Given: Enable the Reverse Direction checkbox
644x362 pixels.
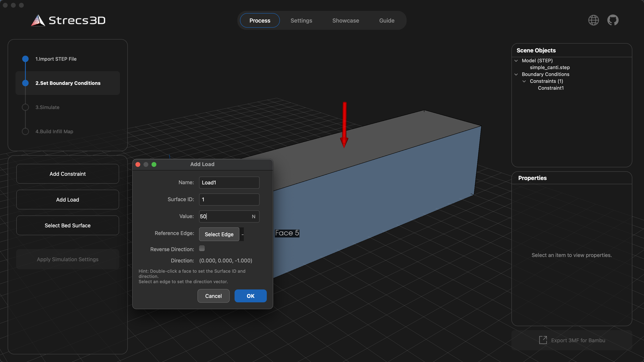Looking at the screenshot, I should coord(202,248).
